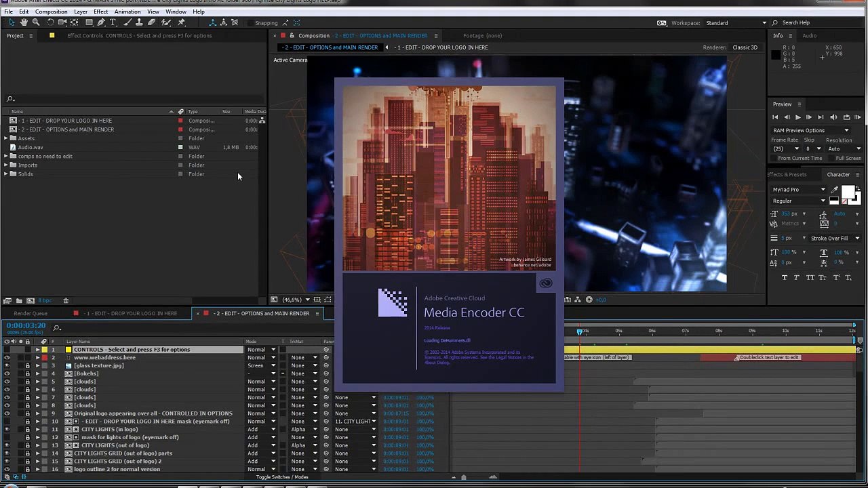Expand the comps no need to edit folder
Viewport: 868px width, 488px height.
pos(6,156)
